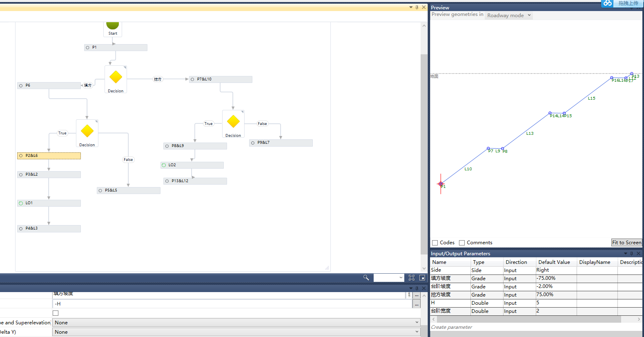Screen dimensions: 644x337
Task: Open the Superelevation None dropdown
Action: click(236, 322)
